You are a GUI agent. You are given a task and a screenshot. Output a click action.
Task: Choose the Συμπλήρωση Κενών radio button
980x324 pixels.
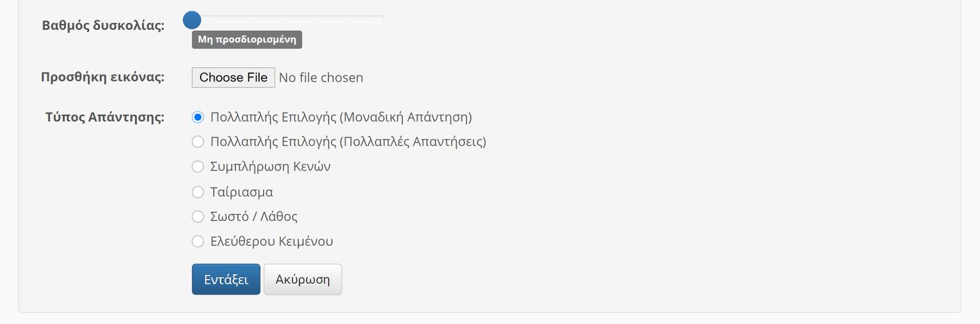point(198,167)
